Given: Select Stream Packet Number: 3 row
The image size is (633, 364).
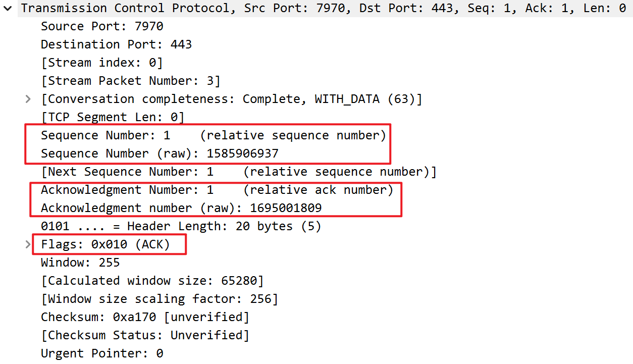Looking at the screenshot, I should pos(130,81).
